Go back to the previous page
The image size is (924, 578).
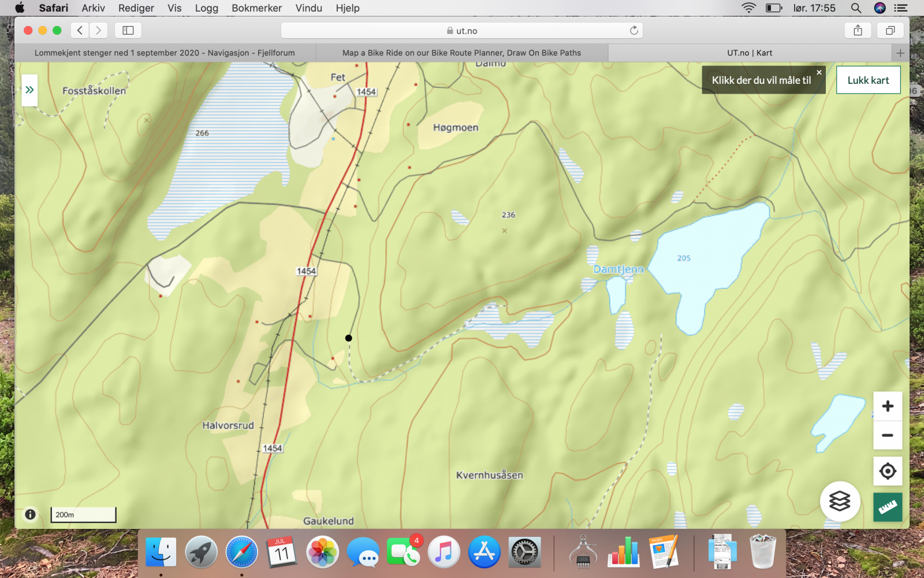[80, 31]
